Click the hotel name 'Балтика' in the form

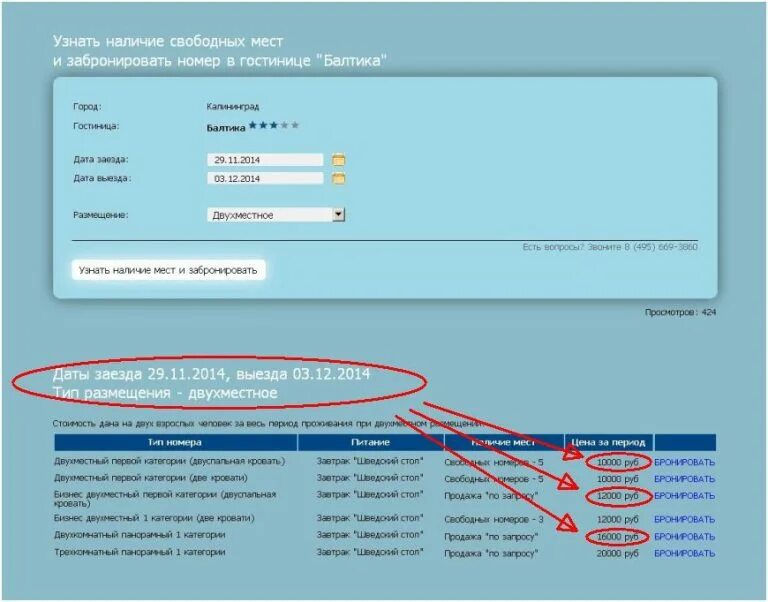tap(226, 128)
